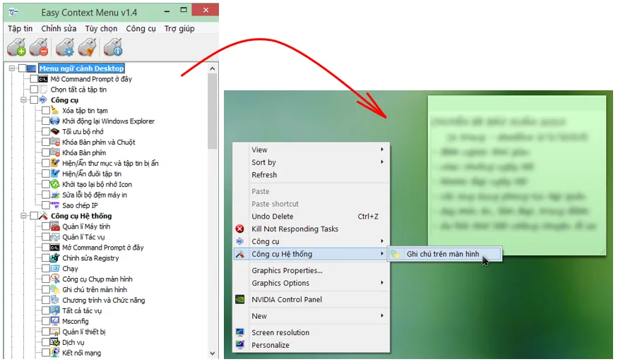
Task: Tick the Menu ngữ cảnh Desktop checkbox
Action: pyautogui.click(x=22, y=68)
